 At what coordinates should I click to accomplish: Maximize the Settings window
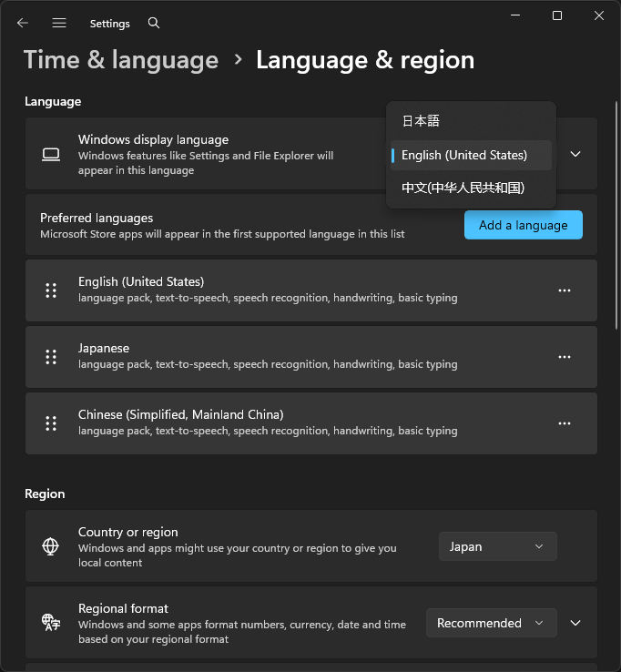coord(557,15)
